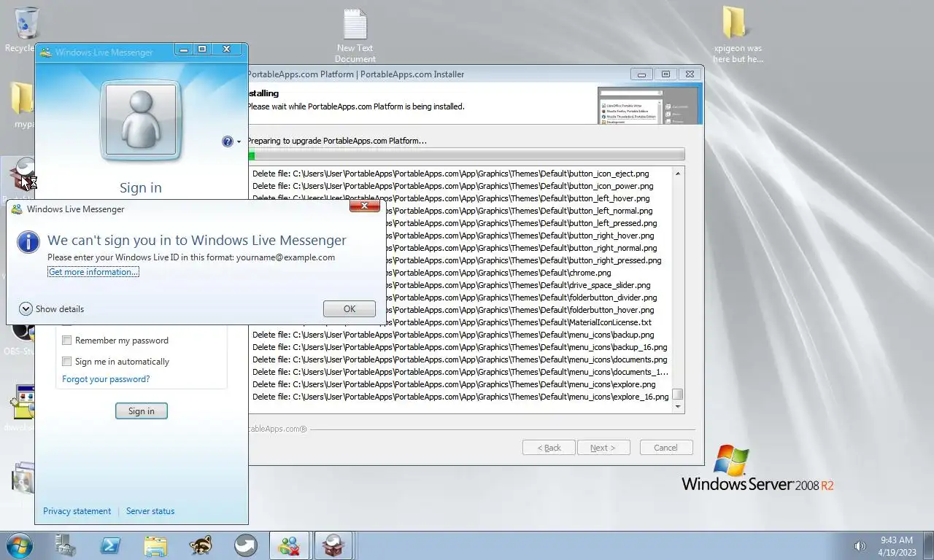The height and width of the screenshot is (560, 934).
Task: Select log row ending 'menu_icons\documents.png'
Action: 460,359
